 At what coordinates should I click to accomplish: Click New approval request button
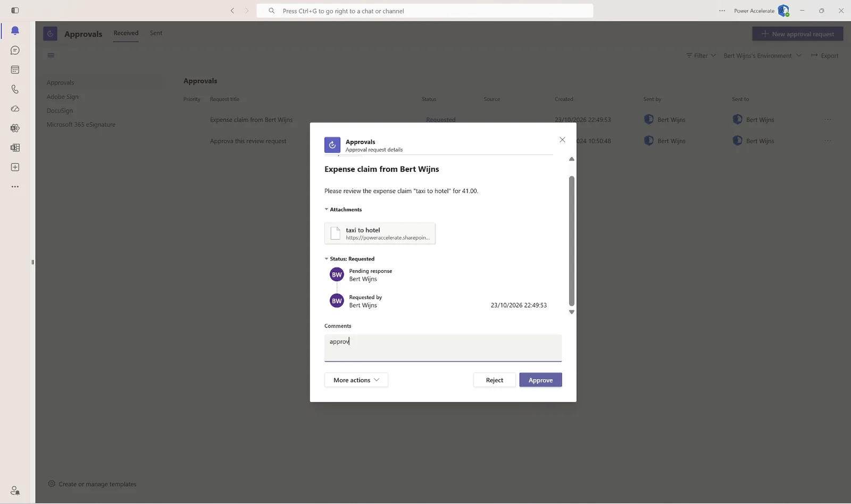[x=797, y=34]
